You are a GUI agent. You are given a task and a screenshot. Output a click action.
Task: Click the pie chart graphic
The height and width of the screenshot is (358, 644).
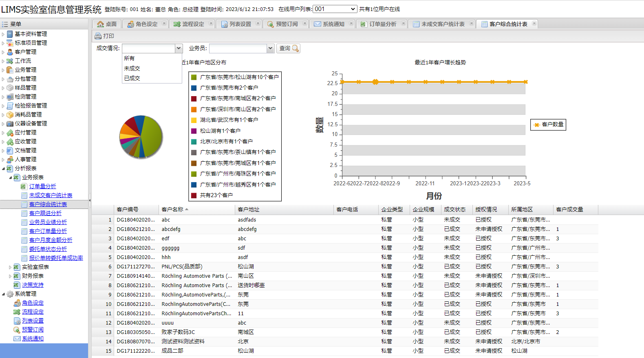coord(141,137)
